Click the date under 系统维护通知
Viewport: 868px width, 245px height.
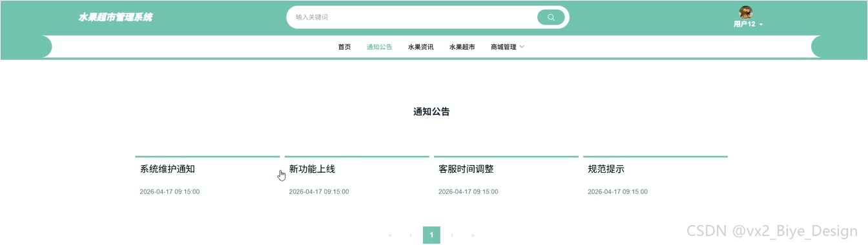(x=170, y=191)
